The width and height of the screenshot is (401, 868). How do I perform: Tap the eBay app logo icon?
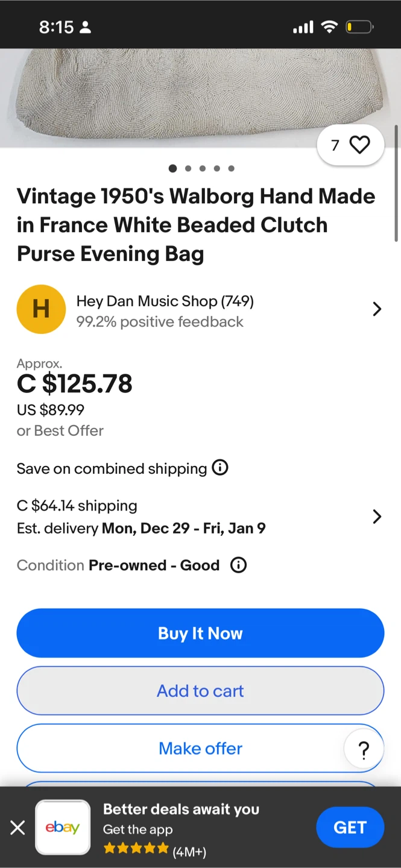pos(63,828)
